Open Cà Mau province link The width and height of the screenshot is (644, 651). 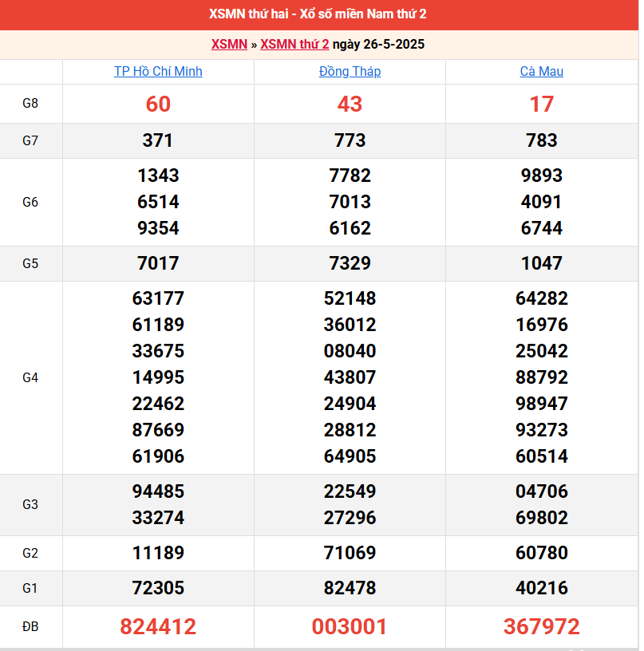coord(541,72)
